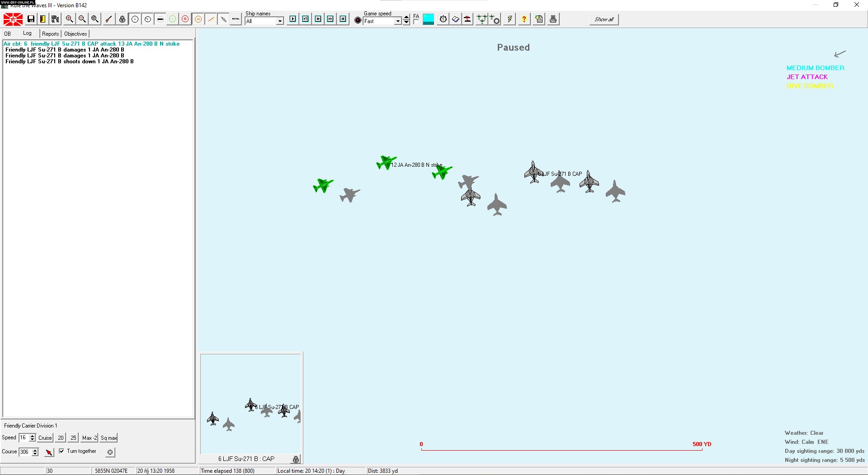Click the lightning damage report icon
Viewport: 868px width, 475px height.
pos(509,19)
